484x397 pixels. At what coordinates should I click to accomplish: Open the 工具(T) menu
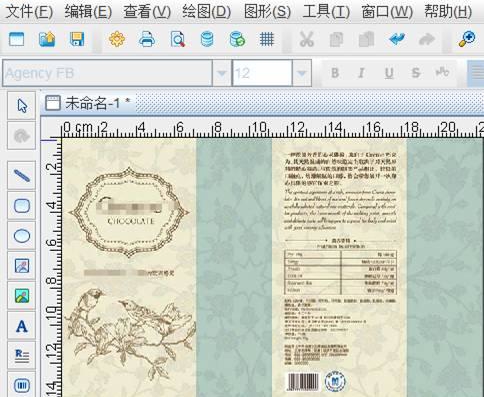(326, 12)
